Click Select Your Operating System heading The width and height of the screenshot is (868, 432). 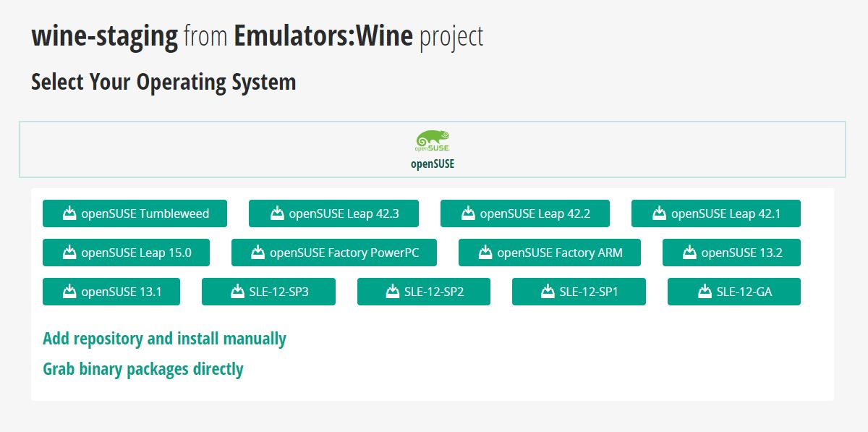[x=163, y=82]
